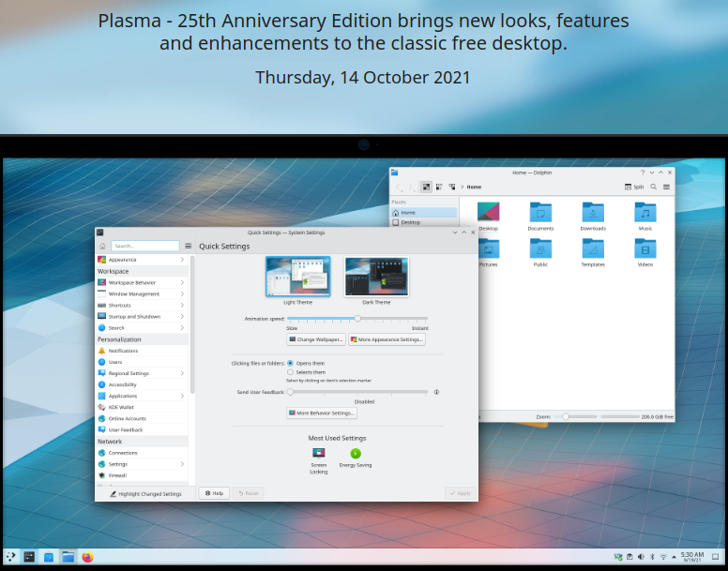Open the Videos folder in Dolphin
Viewport: 728px width, 571px height.
(x=645, y=252)
